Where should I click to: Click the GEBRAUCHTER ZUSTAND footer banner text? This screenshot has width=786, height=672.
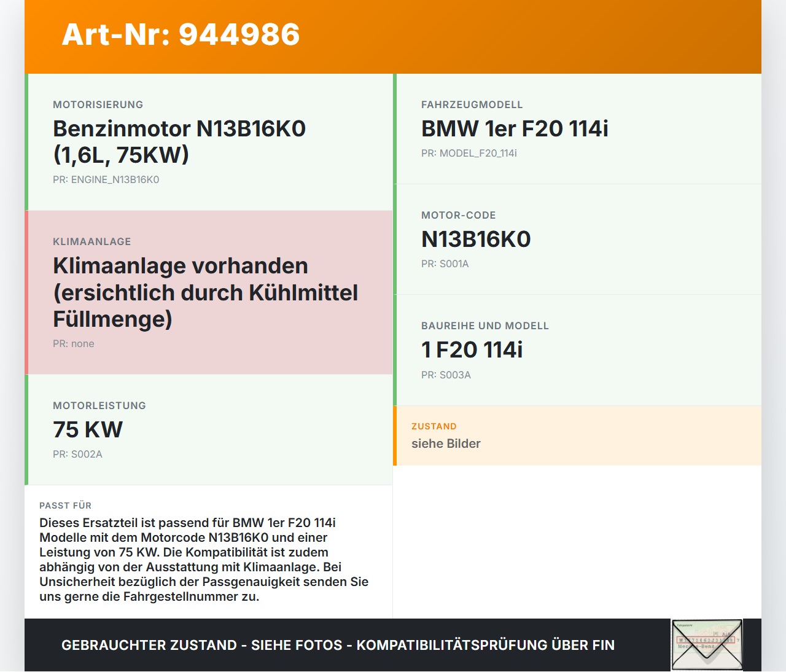pyautogui.click(x=338, y=646)
